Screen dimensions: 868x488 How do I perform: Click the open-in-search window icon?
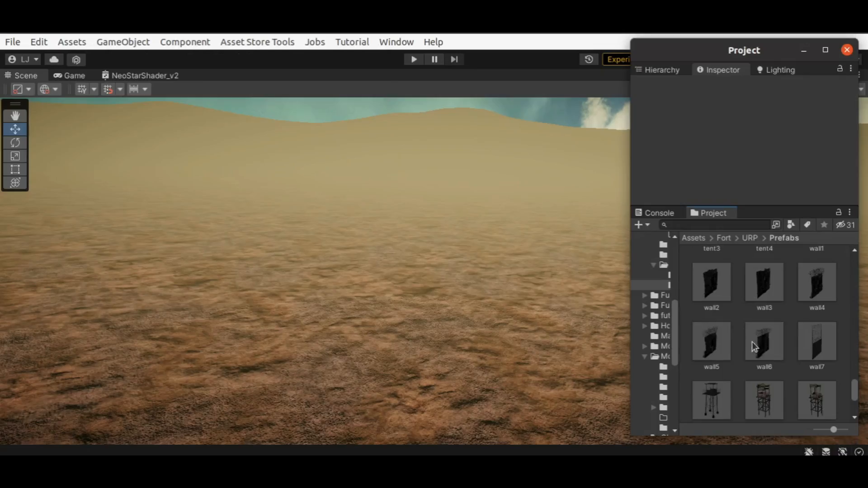[x=776, y=225]
